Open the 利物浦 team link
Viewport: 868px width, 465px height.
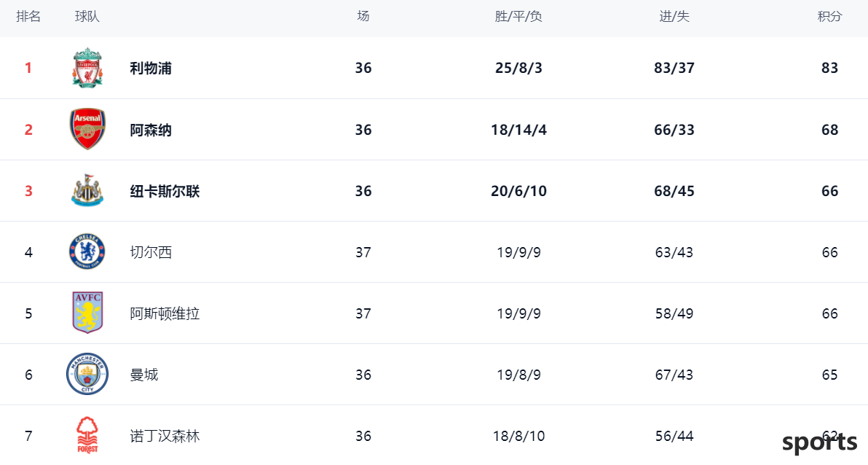pyautogui.click(x=151, y=69)
